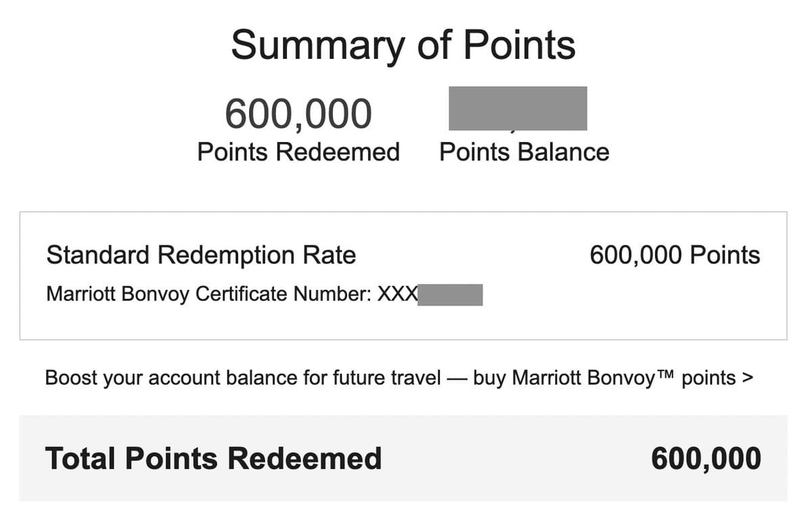This screenshot has width=812, height=526.
Task: Click the Summary of Points heading
Action: pos(403,46)
